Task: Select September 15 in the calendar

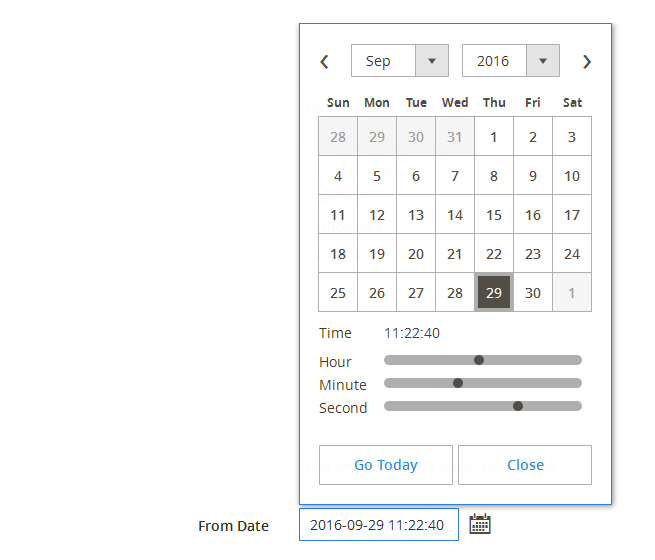Action: tap(494, 215)
